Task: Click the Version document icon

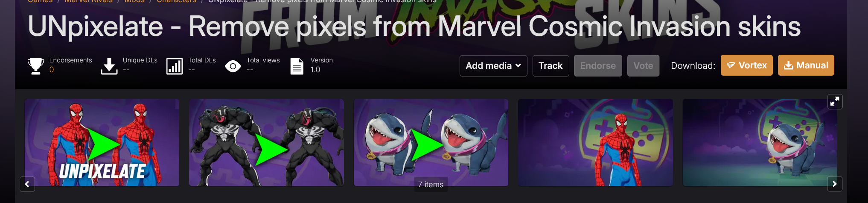Action: [297, 66]
